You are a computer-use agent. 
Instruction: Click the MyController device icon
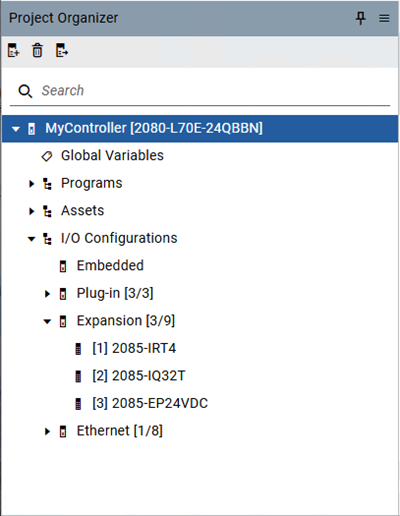tap(32, 129)
